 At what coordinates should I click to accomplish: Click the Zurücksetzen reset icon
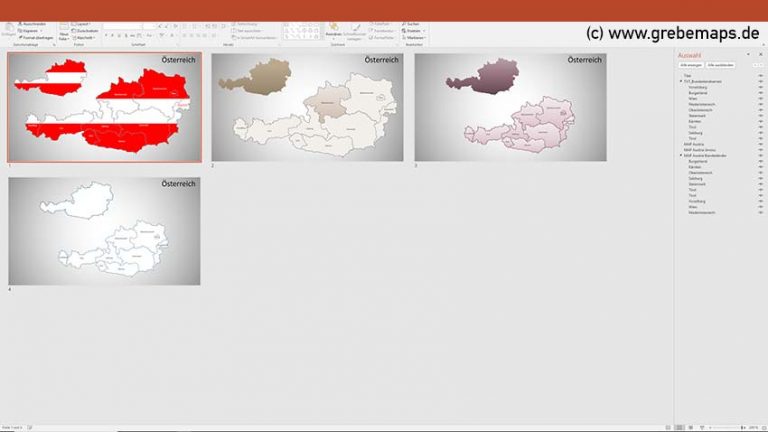click(x=74, y=31)
